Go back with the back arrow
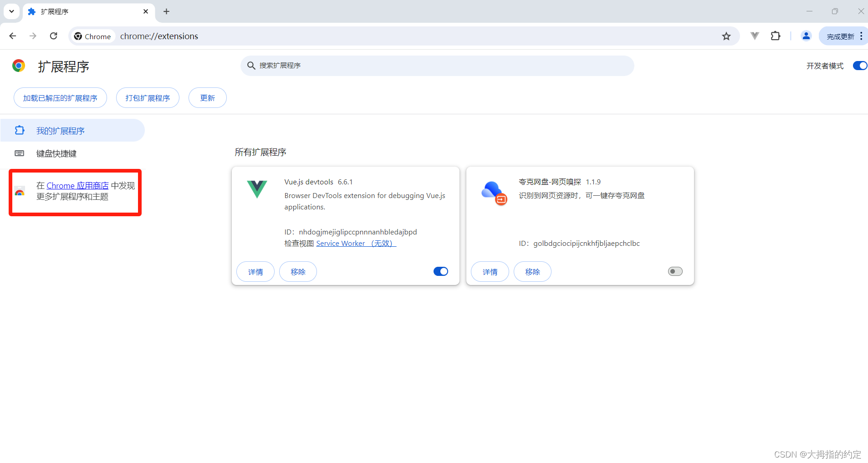The height and width of the screenshot is (463, 868). coord(13,36)
